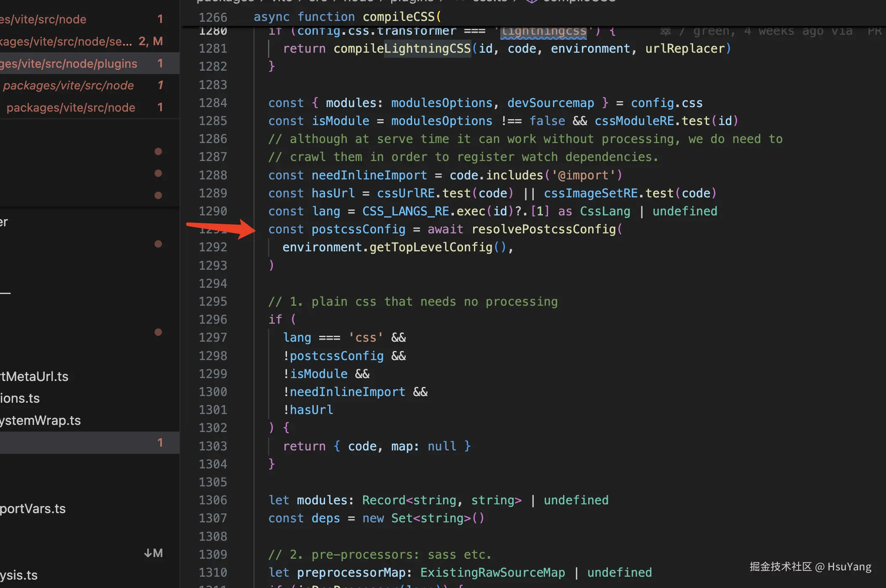Open the portVars.ts file in explorer
The height and width of the screenshot is (588, 886).
click(33, 509)
